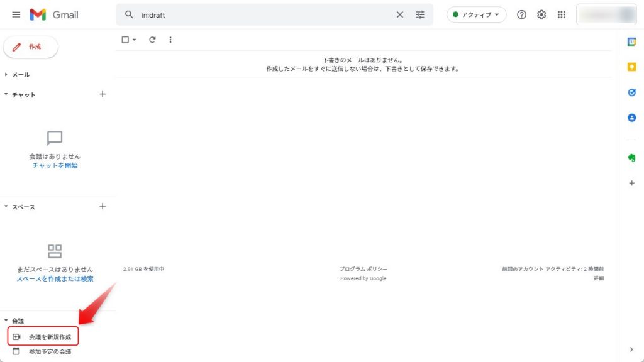The height and width of the screenshot is (362, 644).
Task: Open Google Calendar side panel icon
Action: tap(631, 42)
